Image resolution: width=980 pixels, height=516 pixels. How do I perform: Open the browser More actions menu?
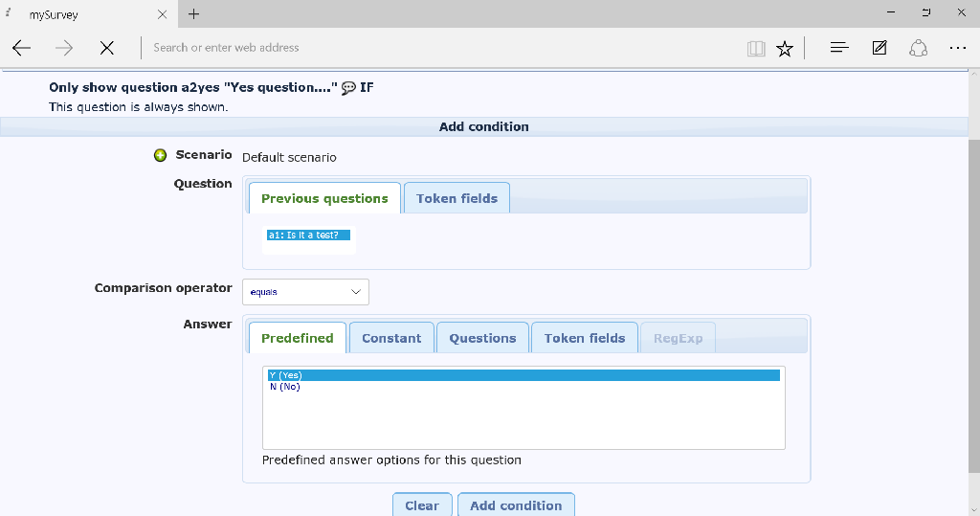(x=957, y=48)
